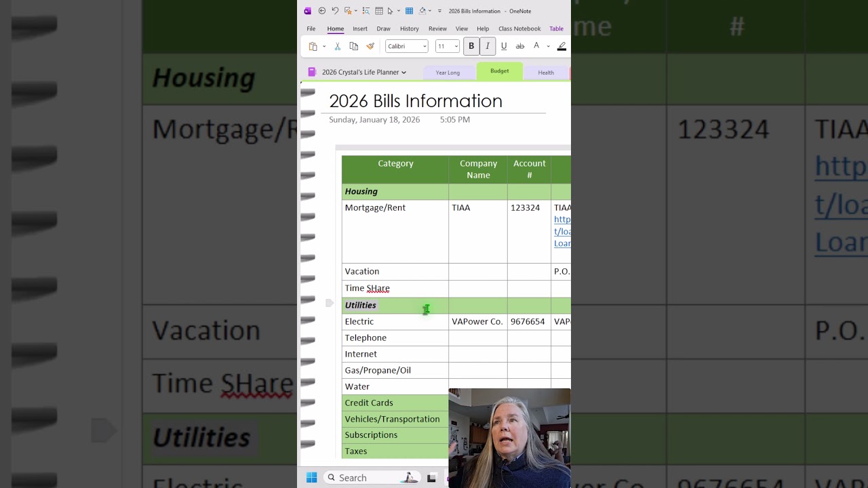The height and width of the screenshot is (488, 868).
Task: Switch to the Health section tab
Action: (x=546, y=73)
